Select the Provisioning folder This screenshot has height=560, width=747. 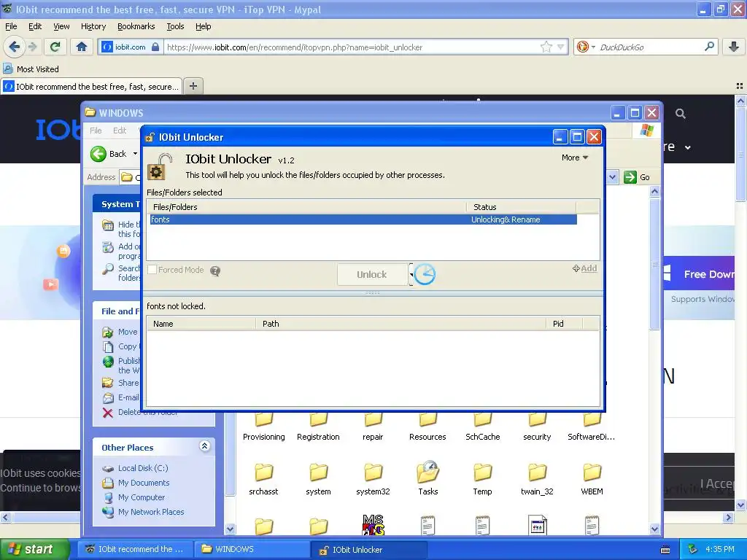coord(264,427)
